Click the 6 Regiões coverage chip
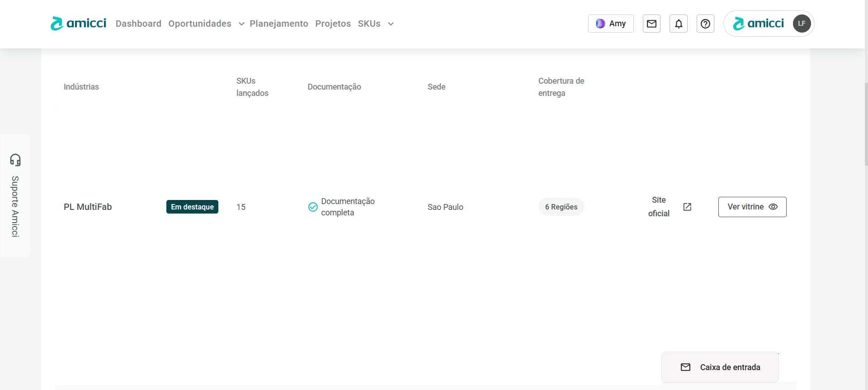868x390 pixels. [561, 207]
